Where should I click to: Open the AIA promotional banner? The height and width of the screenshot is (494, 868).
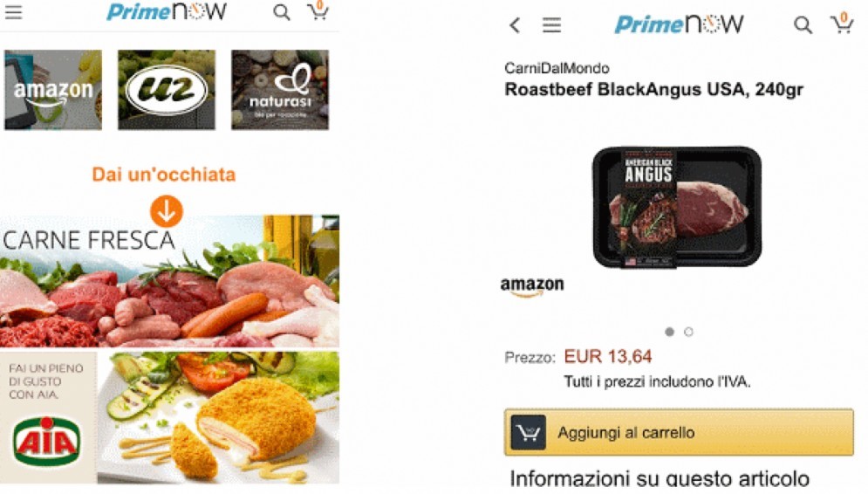[x=169, y=417]
